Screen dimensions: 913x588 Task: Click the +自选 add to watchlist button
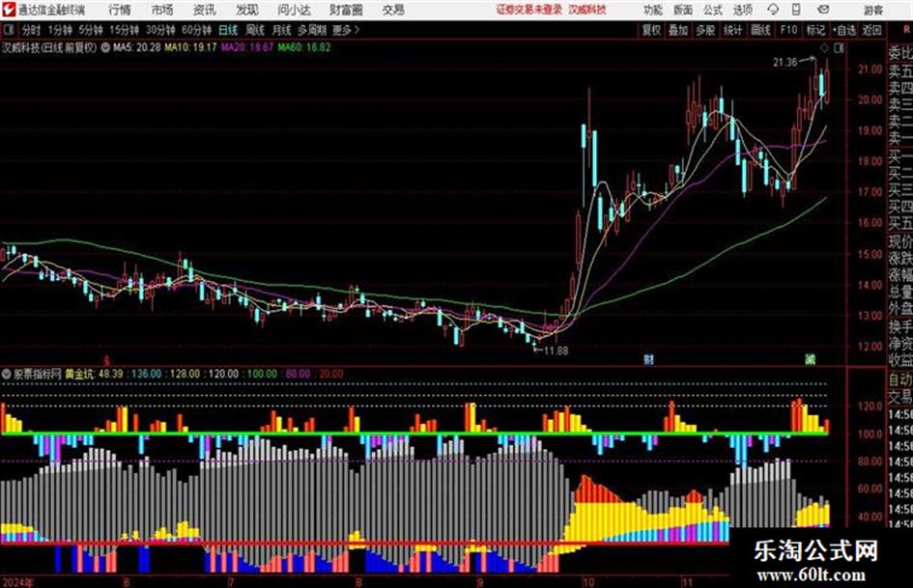click(x=843, y=30)
